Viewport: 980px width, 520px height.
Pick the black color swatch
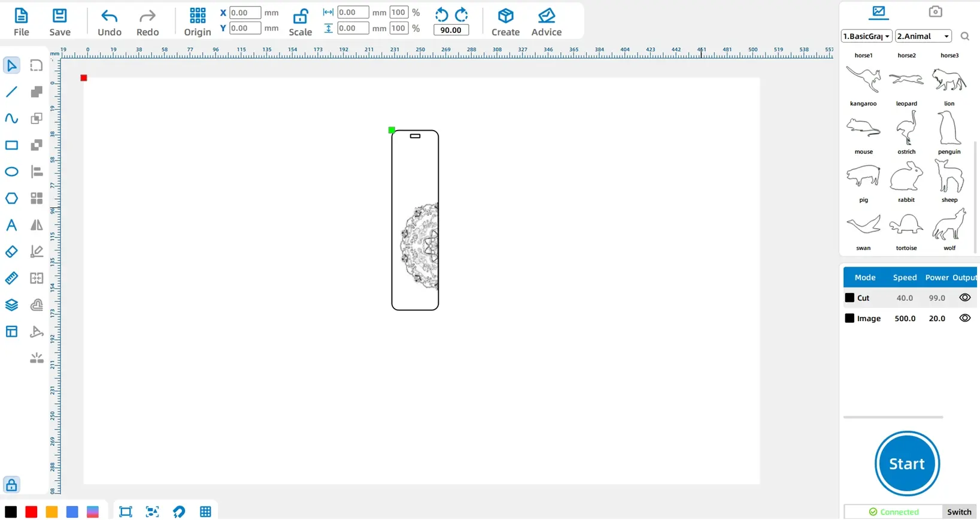coord(11,512)
